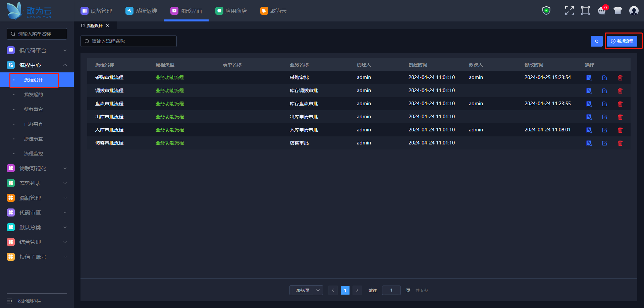The image size is (644, 308).
Task: Select 待办事宜 in the sidebar
Action: pos(34,109)
